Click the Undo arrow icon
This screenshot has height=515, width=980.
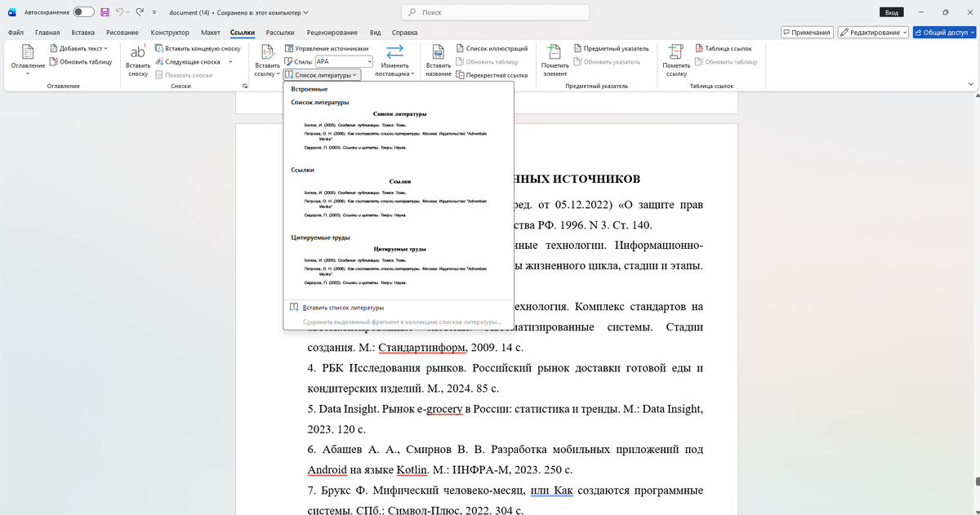[119, 12]
